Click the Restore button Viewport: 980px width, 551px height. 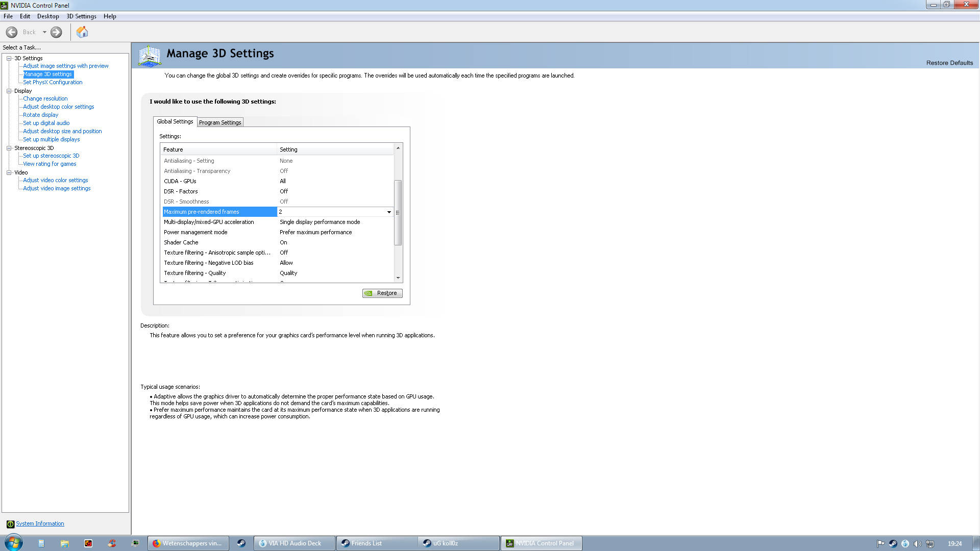tap(382, 293)
